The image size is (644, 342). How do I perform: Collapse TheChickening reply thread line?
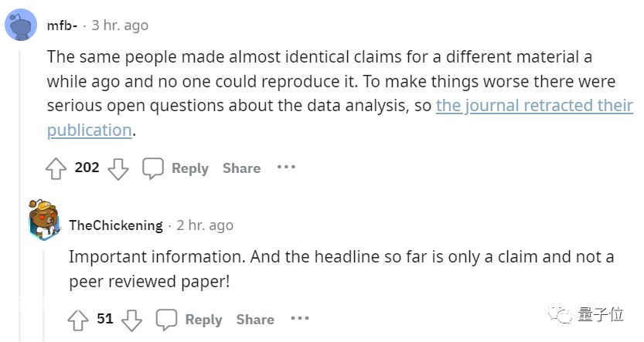point(44,296)
